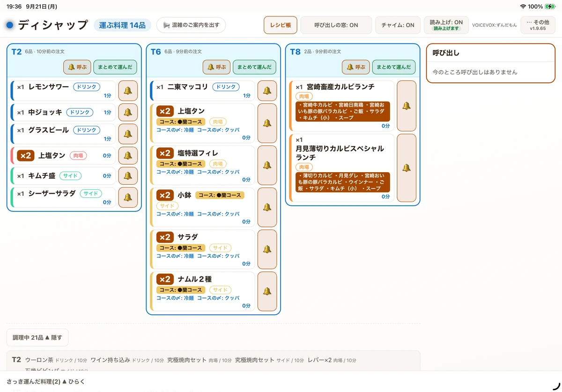Click the T8 table header label
This screenshot has width=562, height=392.
coord(295,51)
